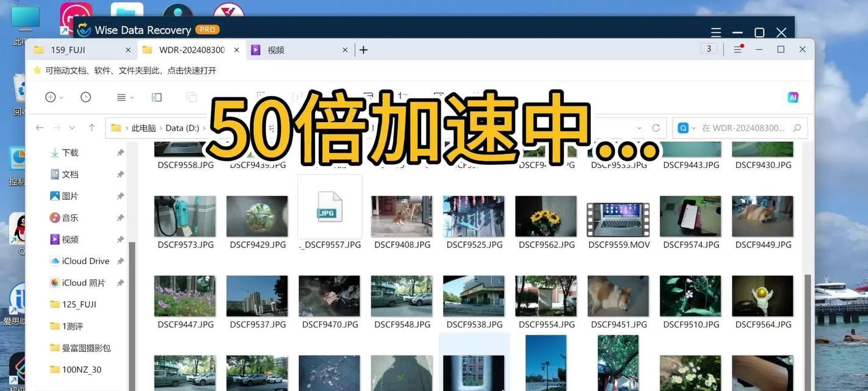Click 此电脑 in the address breadcrumb
This screenshot has width=868, height=391.
pyautogui.click(x=143, y=128)
